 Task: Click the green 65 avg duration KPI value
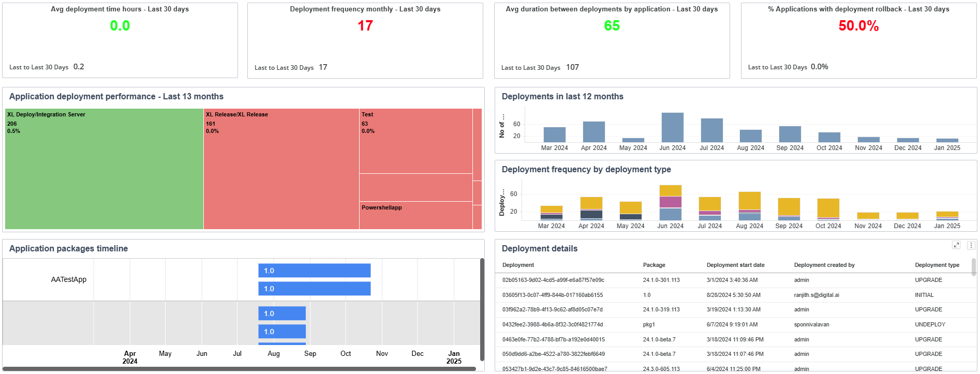pyautogui.click(x=612, y=26)
